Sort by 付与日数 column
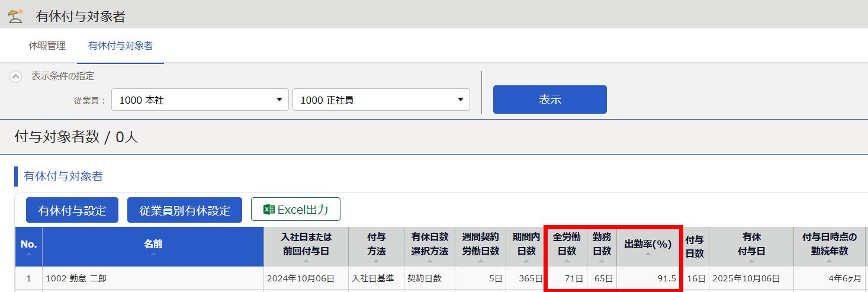The width and height of the screenshot is (868, 292). point(695,246)
